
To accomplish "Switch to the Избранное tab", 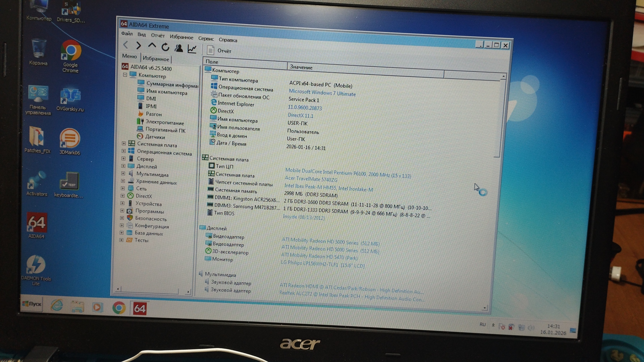I will (156, 59).
